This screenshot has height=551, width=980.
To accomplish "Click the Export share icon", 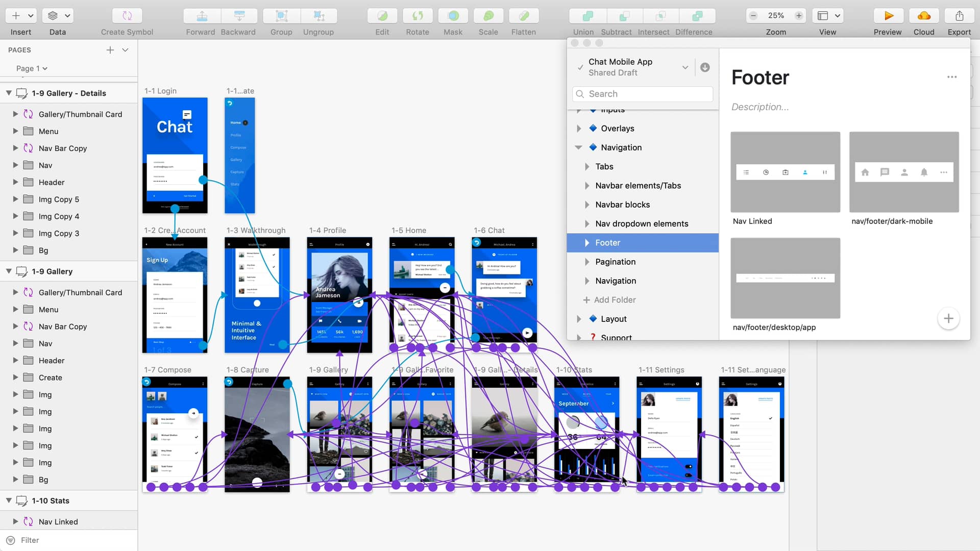I will 959,16.
